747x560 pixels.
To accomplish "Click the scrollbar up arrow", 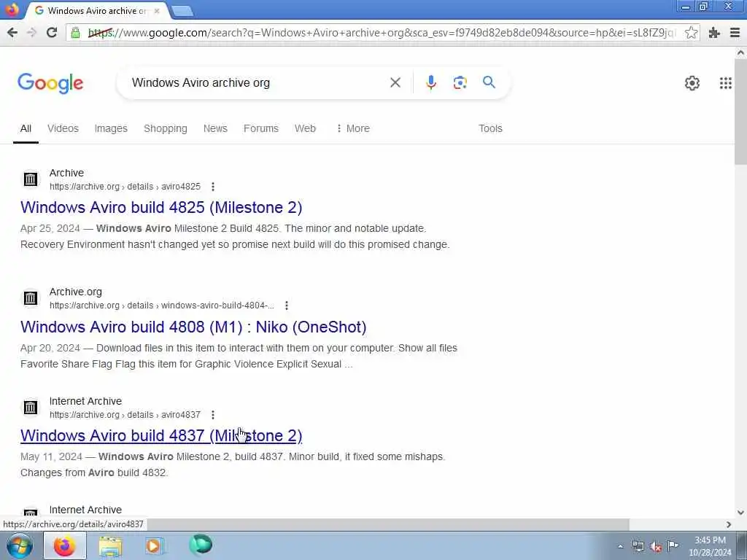I will click(740, 52).
